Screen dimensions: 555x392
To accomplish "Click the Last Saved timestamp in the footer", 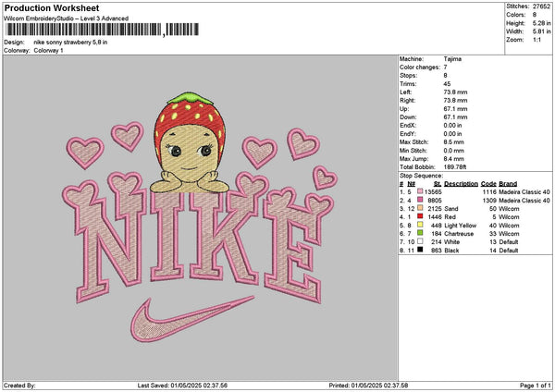I will [x=182, y=385].
